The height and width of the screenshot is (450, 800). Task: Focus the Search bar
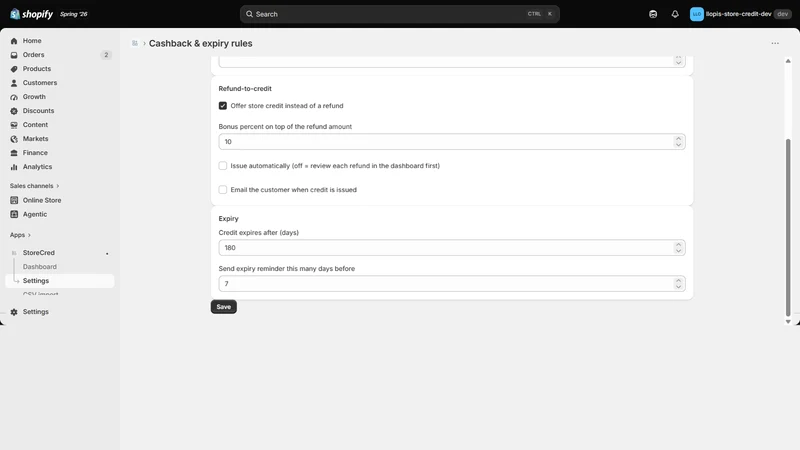(x=399, y=14)
